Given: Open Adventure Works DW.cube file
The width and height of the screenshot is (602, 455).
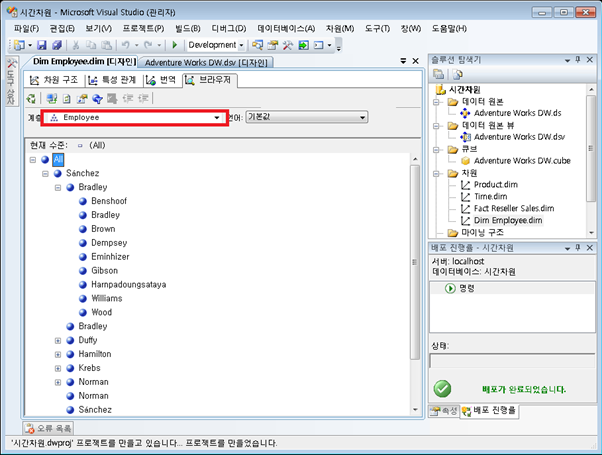Looking at the screenshot, I should (x=522, y=161).
